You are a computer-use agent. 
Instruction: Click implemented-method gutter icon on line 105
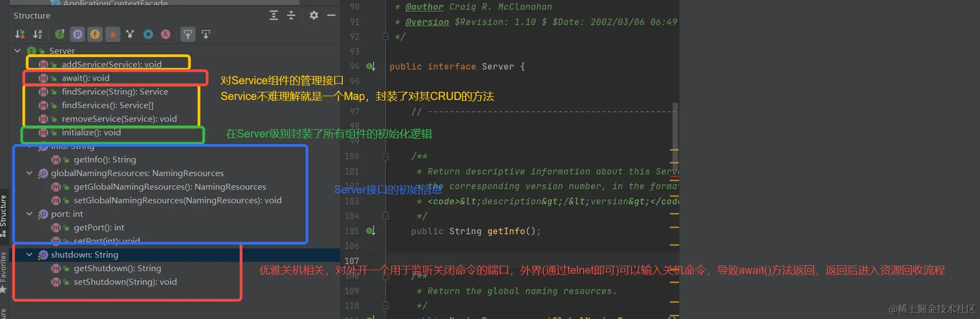[370, 231]
